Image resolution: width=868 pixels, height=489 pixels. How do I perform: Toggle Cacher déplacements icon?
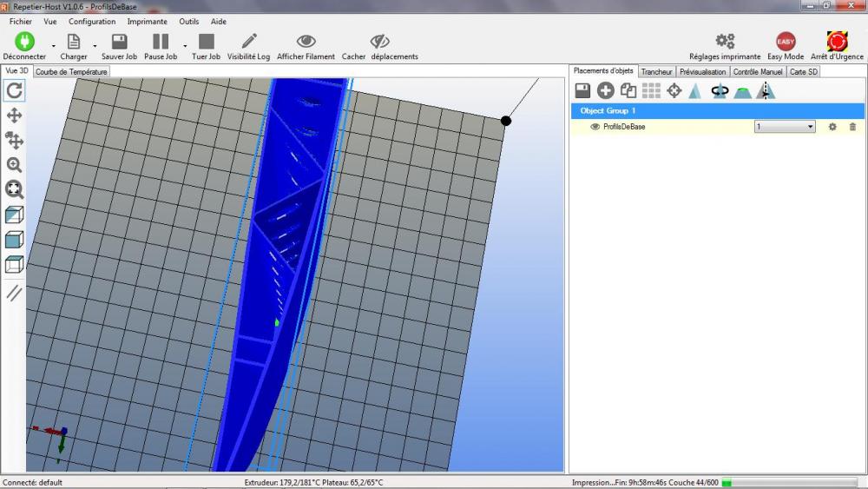click(x=380, y=41)
